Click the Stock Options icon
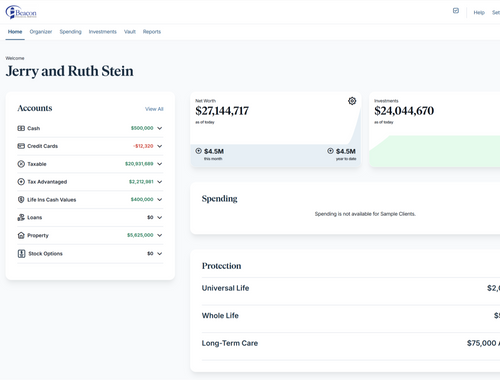Image resolution: width=500 pixels, height=380 pixels. (21, 254)
